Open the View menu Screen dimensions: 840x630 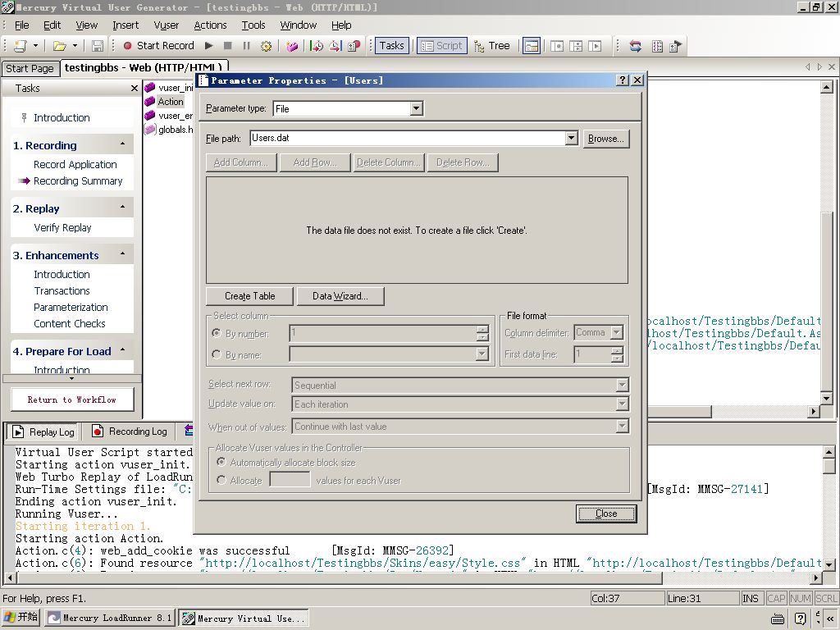[x=86, y=25]
